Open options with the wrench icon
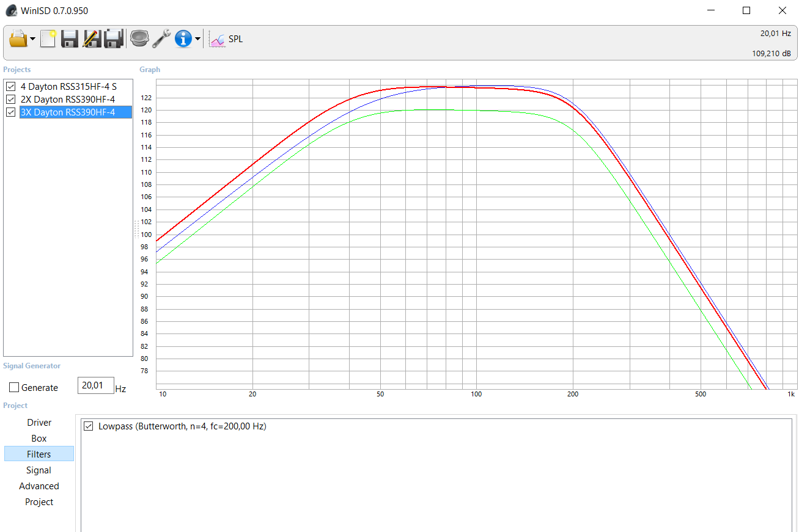Screen dimensions: 799x532 [161, 39]
